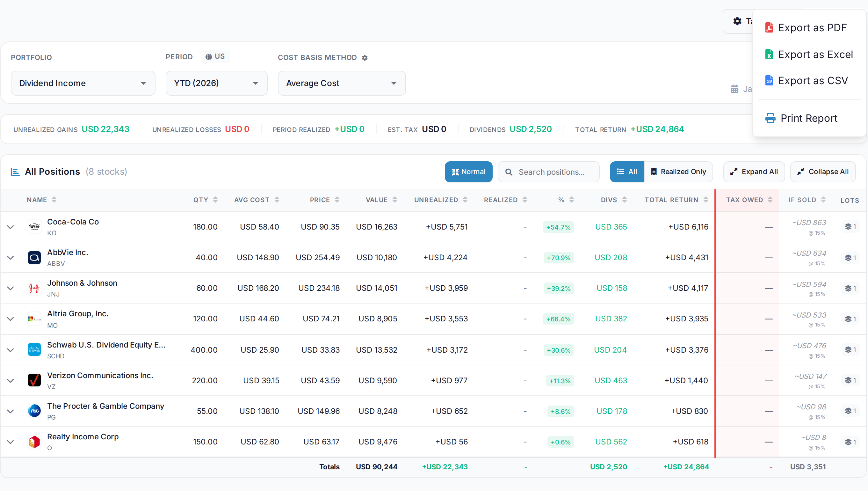The image size is (868, 491).
Task: Open lots for Johnson & Johnson
Action: 850,288
